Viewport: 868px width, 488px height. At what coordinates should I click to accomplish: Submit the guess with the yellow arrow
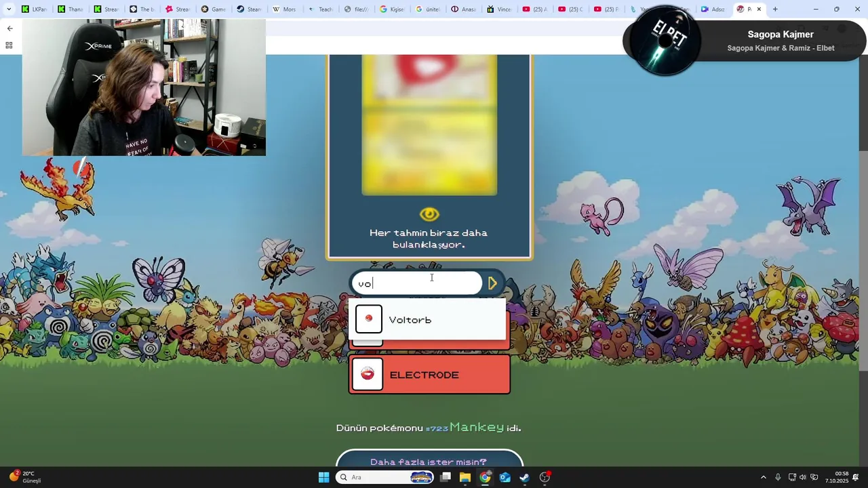(493, 283)
